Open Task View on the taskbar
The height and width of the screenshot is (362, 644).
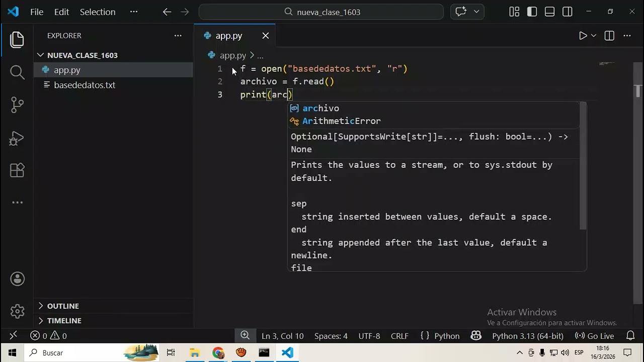pyautogui.click(x=171, y=353)
